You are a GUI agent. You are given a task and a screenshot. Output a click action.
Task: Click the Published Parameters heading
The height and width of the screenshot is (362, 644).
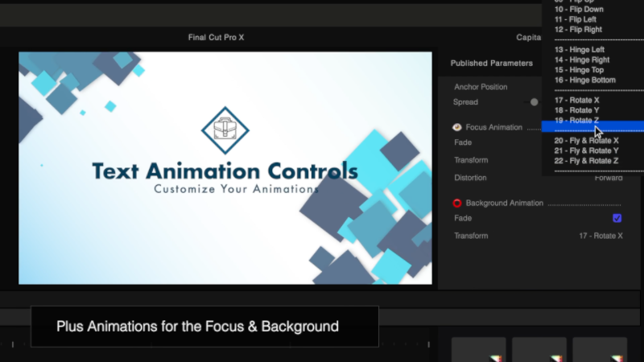click(492, 64)
